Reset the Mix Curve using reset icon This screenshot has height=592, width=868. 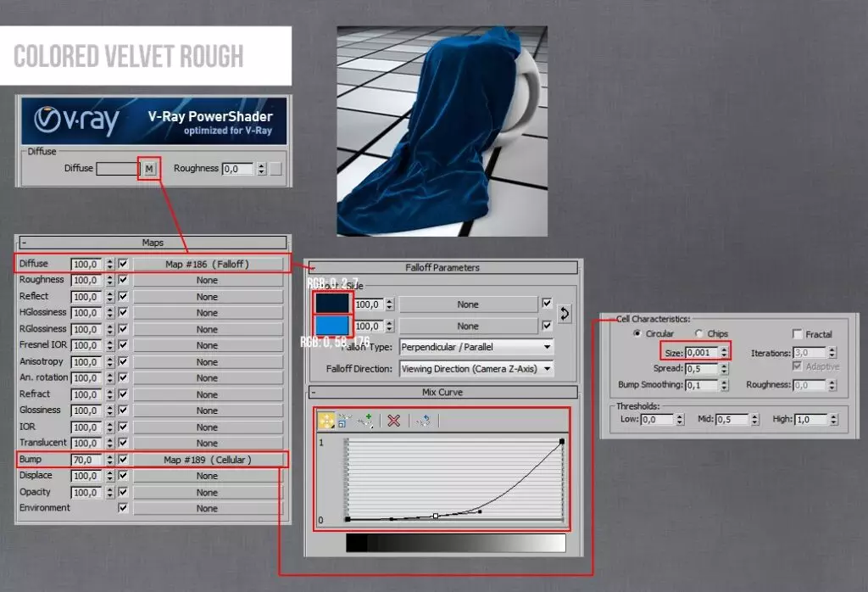pos(424,422)
